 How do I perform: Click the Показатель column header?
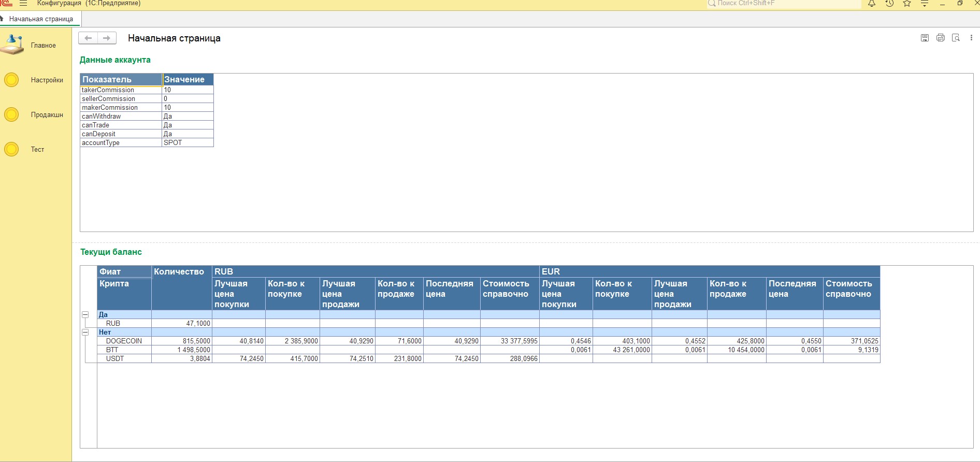click(x=121, y=79)
